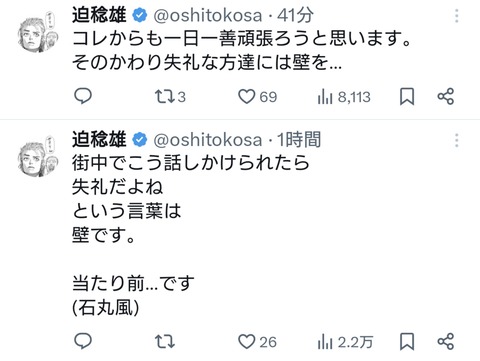View analytics showing 2.2万 views
Viewport: 480px width, 361px height.
tap(345, 342)
